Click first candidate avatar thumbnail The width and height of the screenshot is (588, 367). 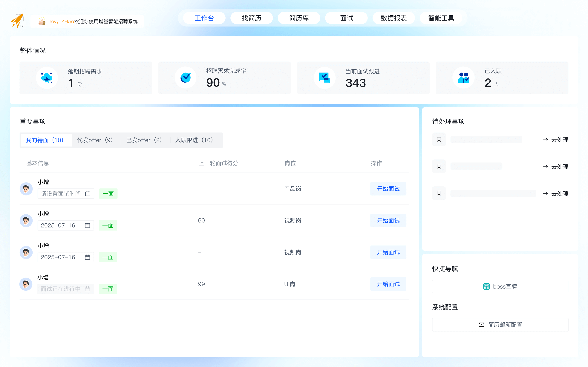tap(26, 189)
